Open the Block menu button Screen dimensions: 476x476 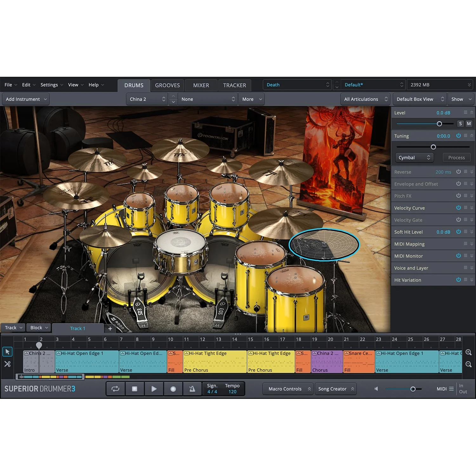tap(39, 327)
